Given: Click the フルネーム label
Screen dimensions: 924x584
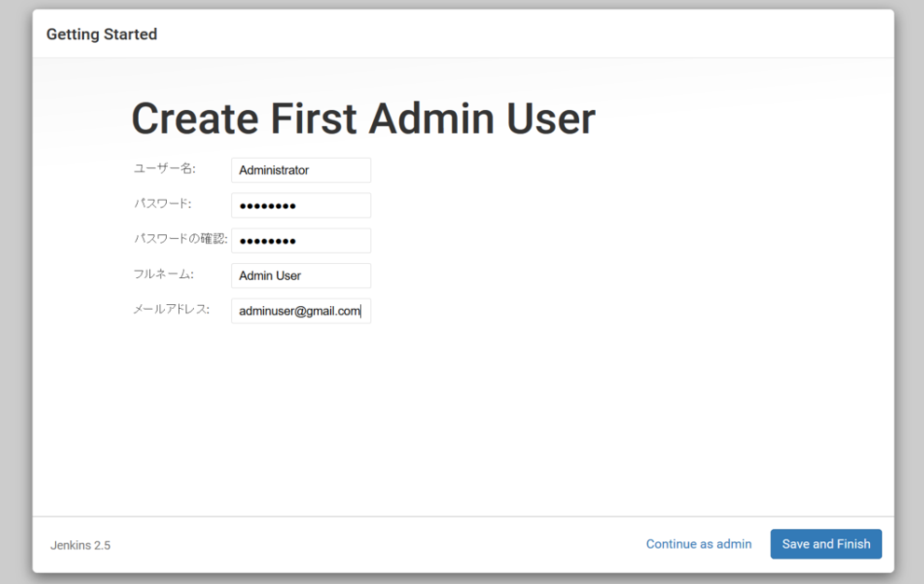Looking at the screenshot, I should coord(163,274).
